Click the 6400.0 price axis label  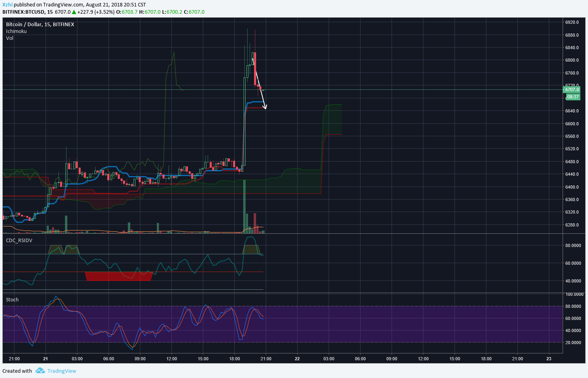[572, 187]
